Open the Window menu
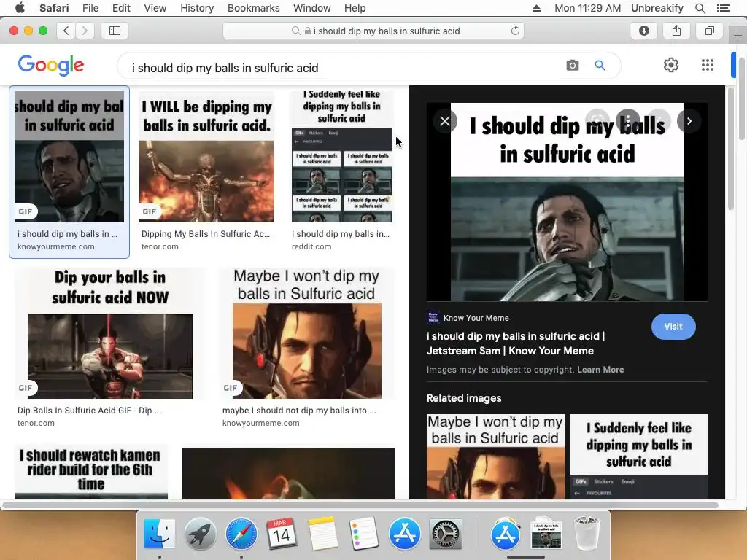747x560 pixels. click(311, 8)
